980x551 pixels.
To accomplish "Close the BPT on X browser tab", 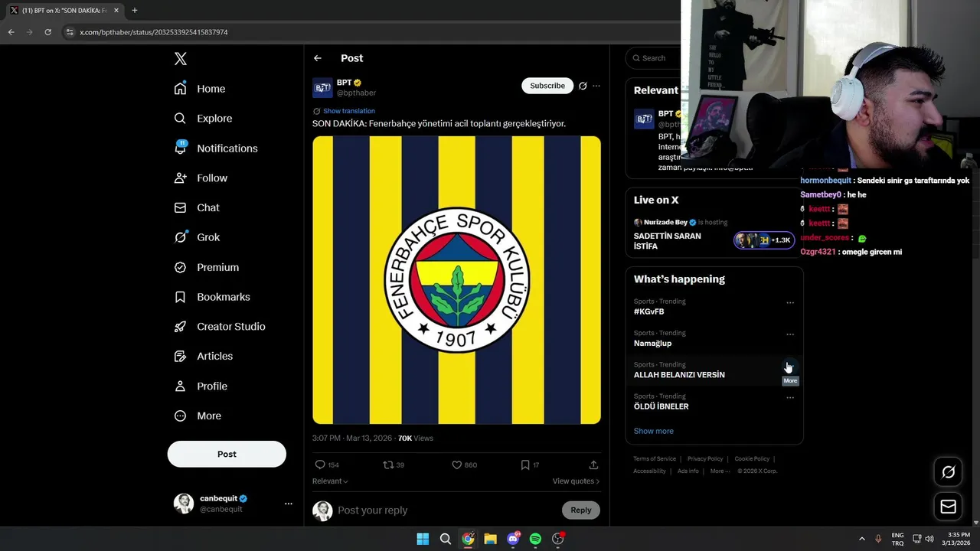I will [116, 10].
